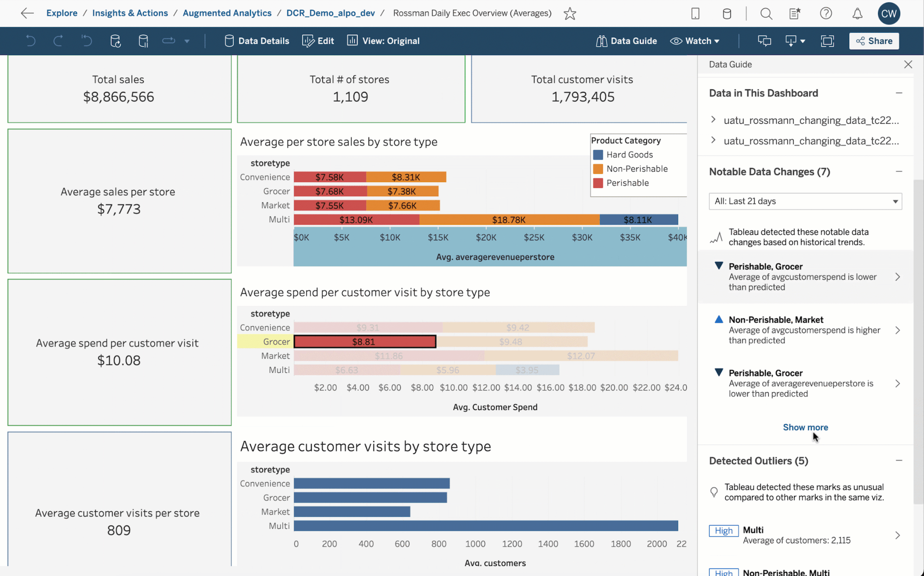The height and width of the screenshot is (576, 924).
Task: Click the comments icon in toolbar
Action: tap(764, 41)
